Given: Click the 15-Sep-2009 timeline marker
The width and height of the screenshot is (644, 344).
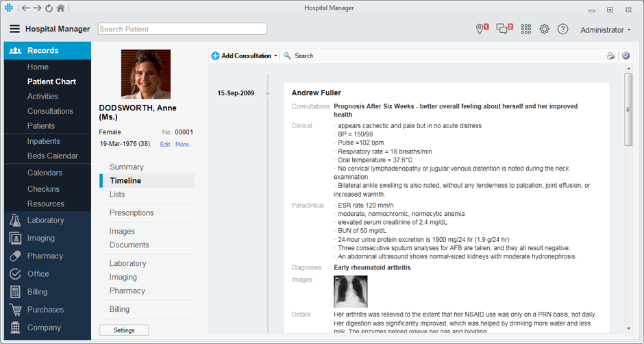Looking at the screenshot, I should click(x=268, y=94).
